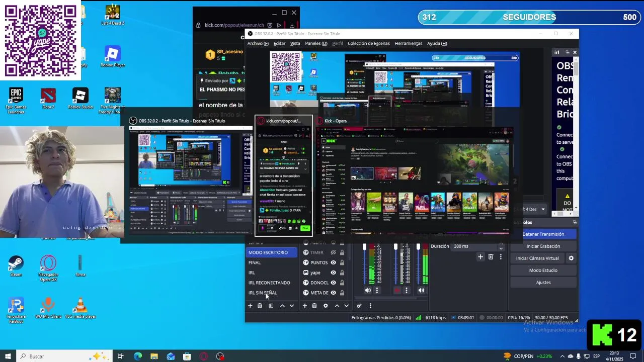Image resolution: width=644 pixels, height=362 pixels.
Task: Hide the META DE source
Action: (x=333, y=293)
